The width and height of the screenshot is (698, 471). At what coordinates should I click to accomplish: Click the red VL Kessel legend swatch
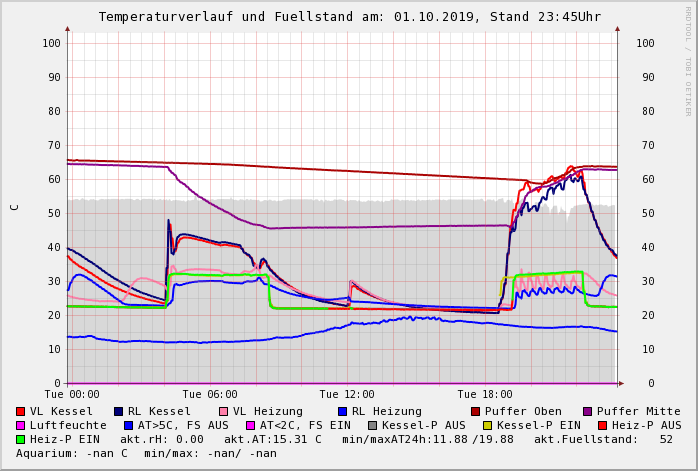(20, 411)
